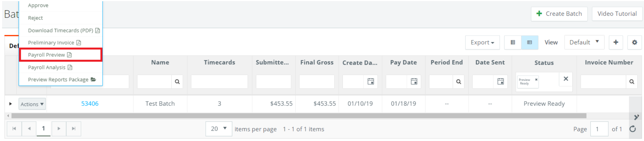Image resolution: width=644 pixels, height=141 pixels.
Task: Switch to expanded grid view icon
Action: pyautogui.click(x=530, y=42)
